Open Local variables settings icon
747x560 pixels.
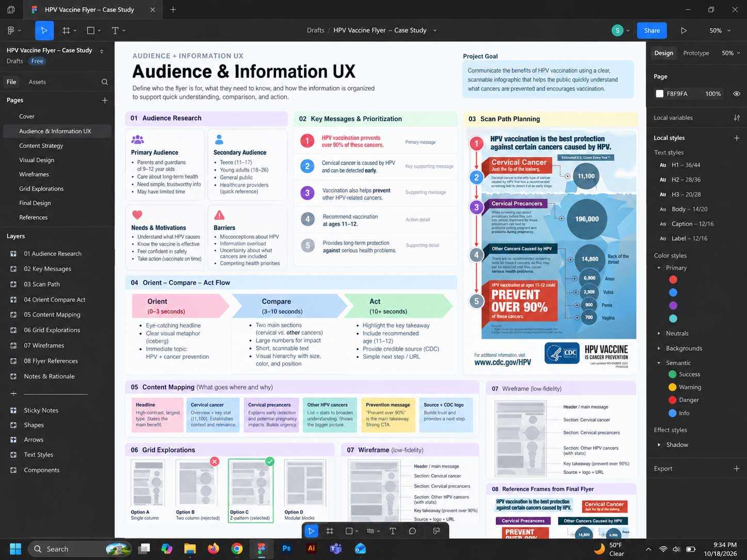pos(737,118)
